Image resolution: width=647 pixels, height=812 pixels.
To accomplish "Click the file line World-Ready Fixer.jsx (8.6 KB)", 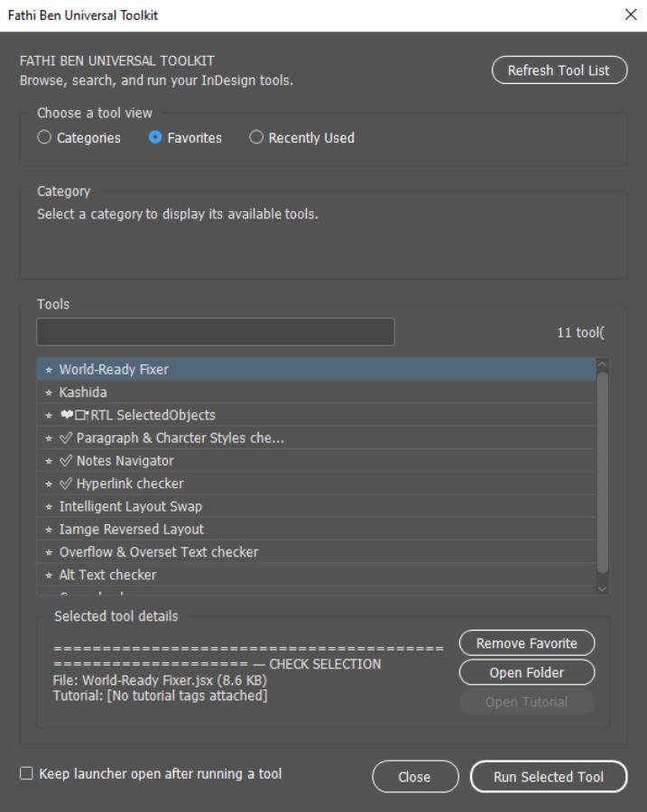I will [160, 680].
